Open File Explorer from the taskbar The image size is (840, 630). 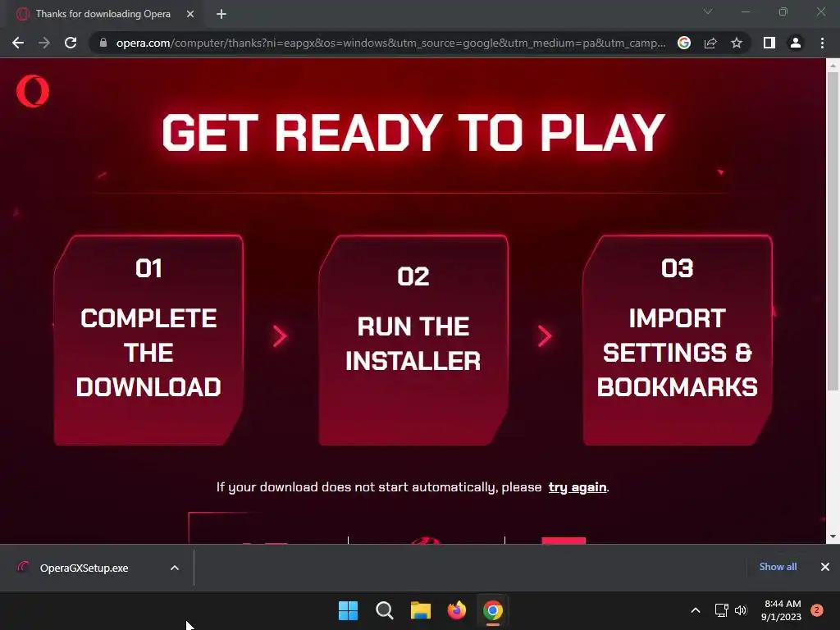[421, 610]
